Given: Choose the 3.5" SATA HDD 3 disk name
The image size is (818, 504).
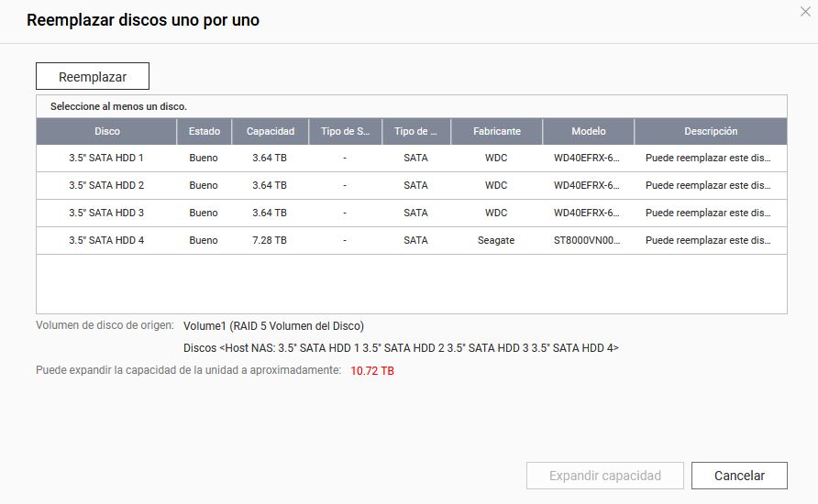Looking at the screenshot, I should (x=106, y=214).
